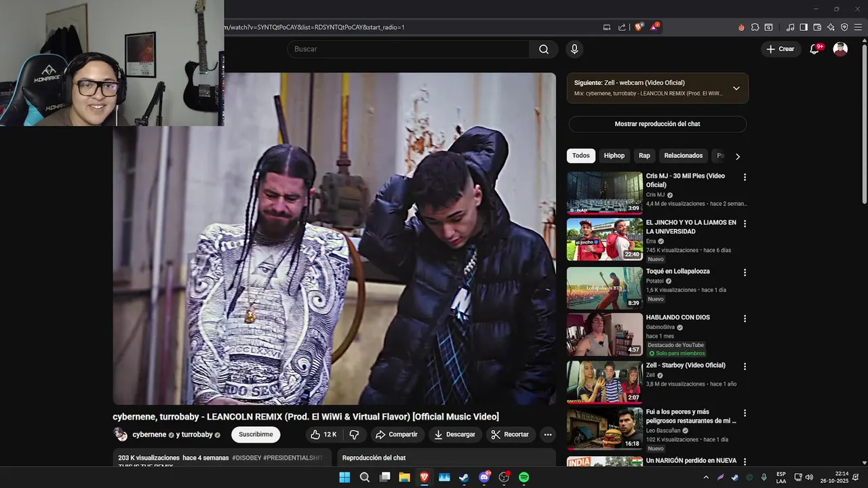Click the Crear button

point(781,49)
